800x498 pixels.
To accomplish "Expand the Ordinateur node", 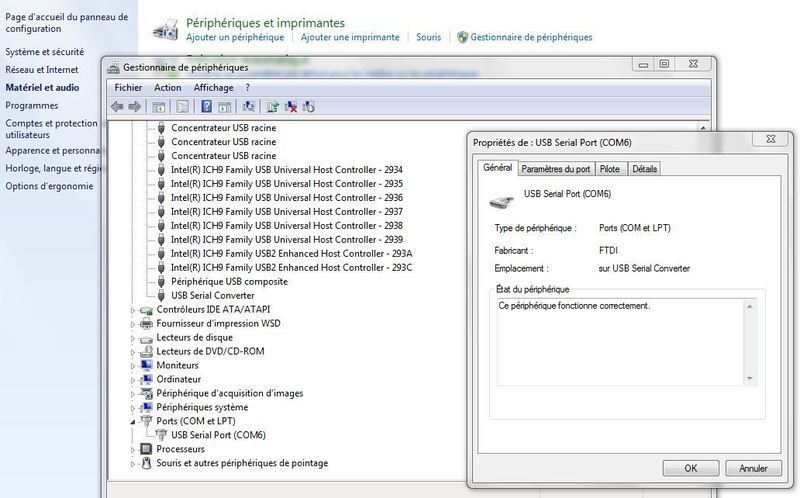I will pos(133,380).
